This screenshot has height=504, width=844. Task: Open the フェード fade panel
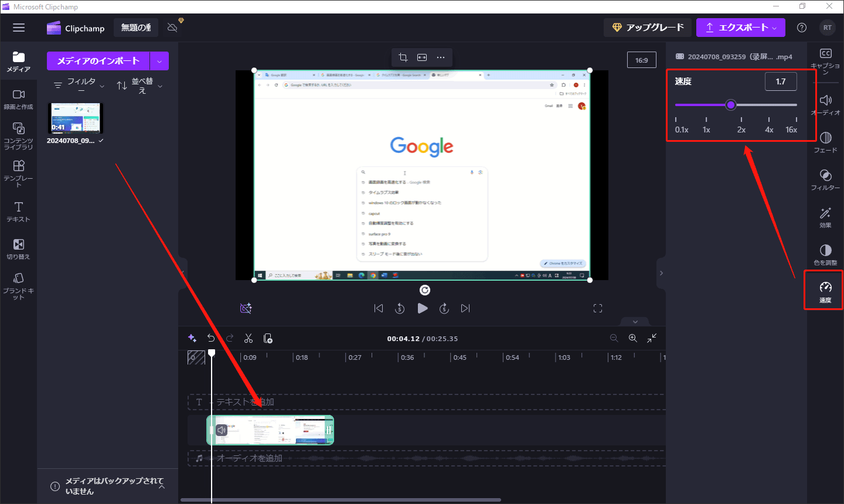point(825,142)
